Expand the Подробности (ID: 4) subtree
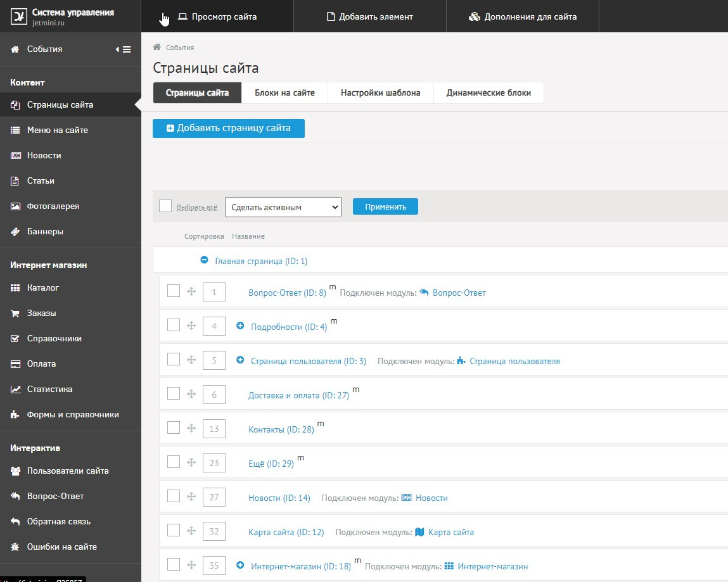Viewport: 728px width, 582px height. 240,326
